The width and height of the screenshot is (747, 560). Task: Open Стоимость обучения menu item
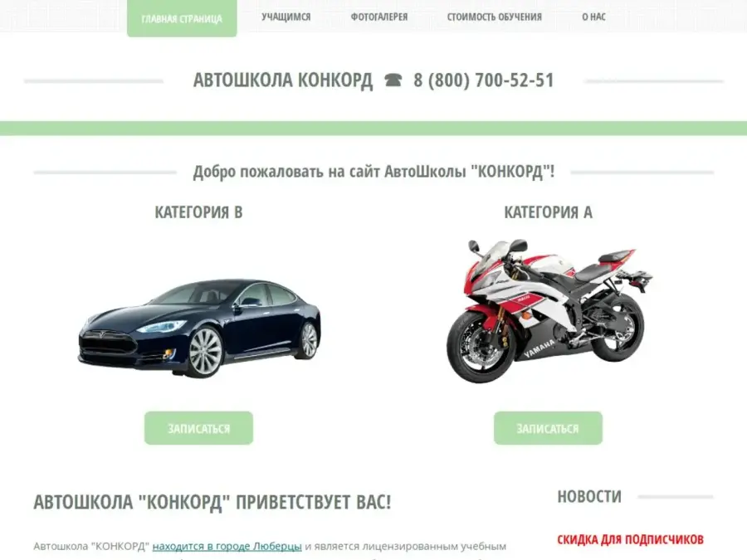point(494,17)
